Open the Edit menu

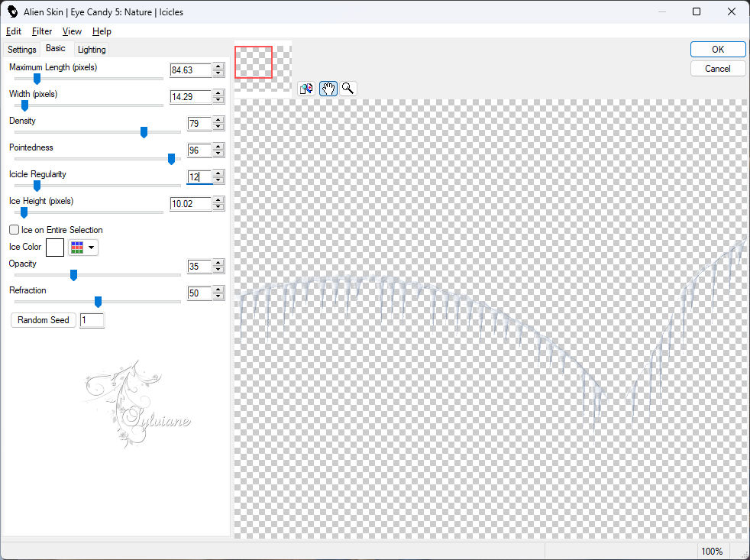[x=14, y=31]
